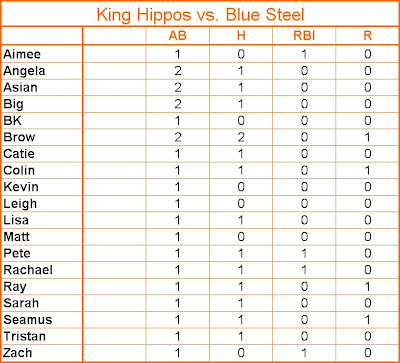
Task: Click the R column header
Action: [367, 36]
